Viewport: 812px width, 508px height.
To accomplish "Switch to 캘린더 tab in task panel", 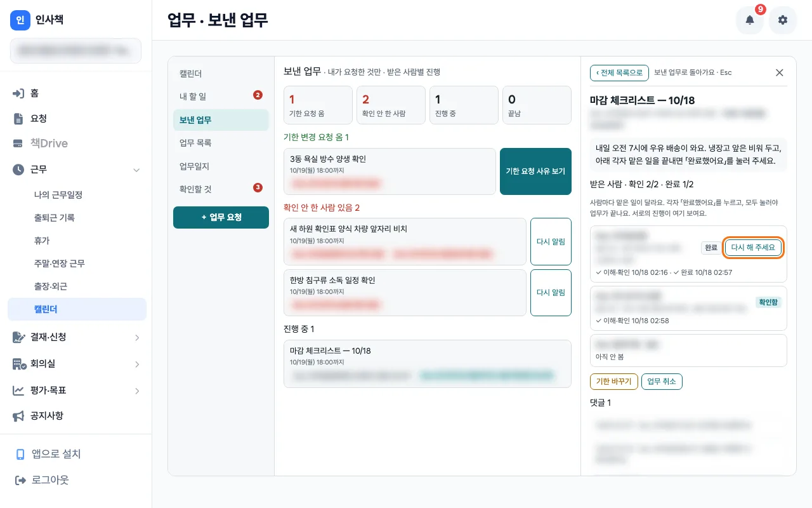I will coord(221,74).
